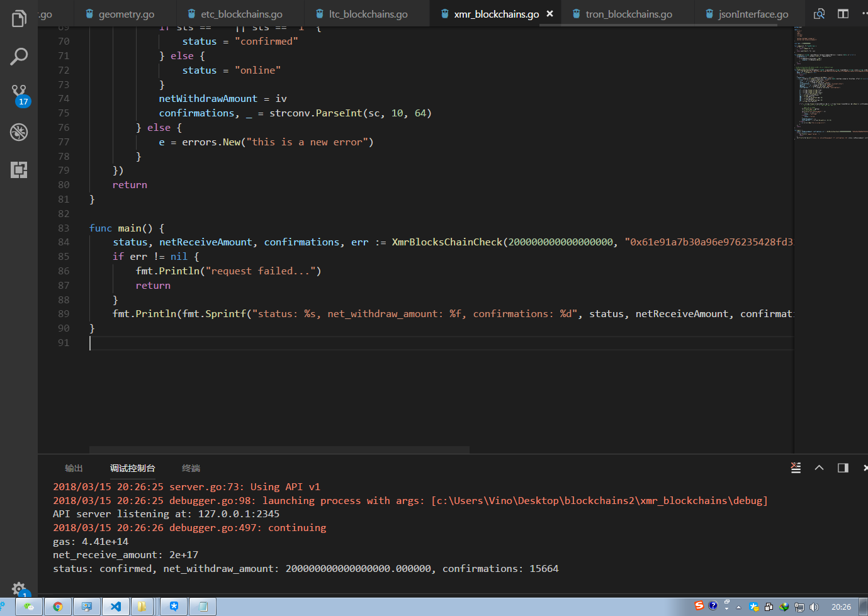Open the remote desktop app in the taskbar
The image size is (868, 616).
tap(87, 607)
